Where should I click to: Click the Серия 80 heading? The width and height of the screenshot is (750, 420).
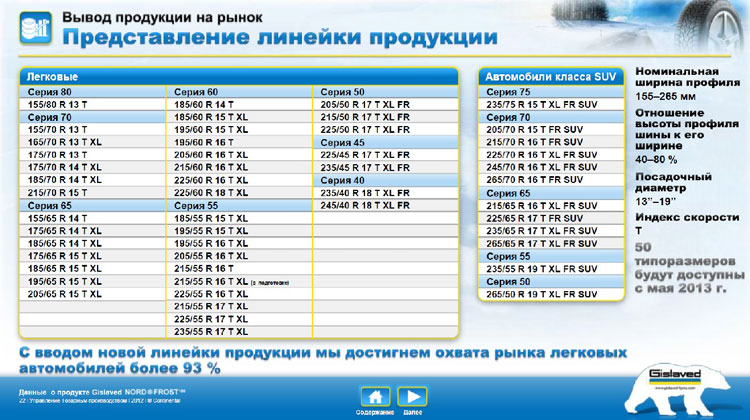click(x=92, y=92)
